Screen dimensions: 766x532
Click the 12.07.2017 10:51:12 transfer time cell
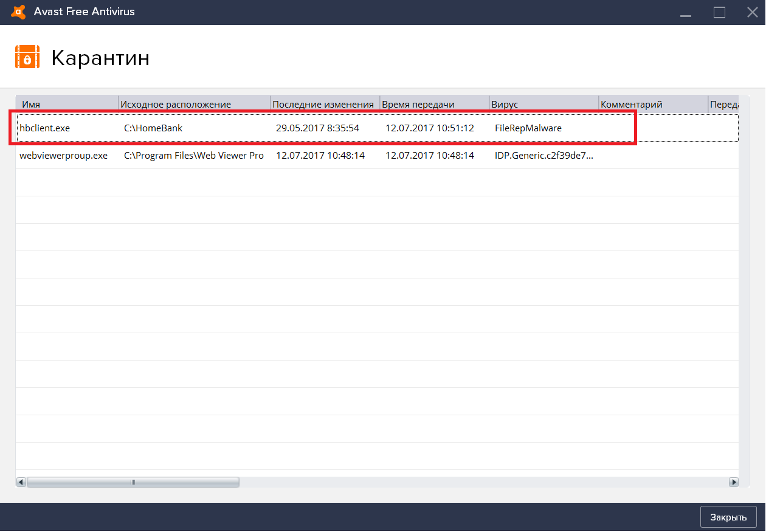[x=430, y=128]
